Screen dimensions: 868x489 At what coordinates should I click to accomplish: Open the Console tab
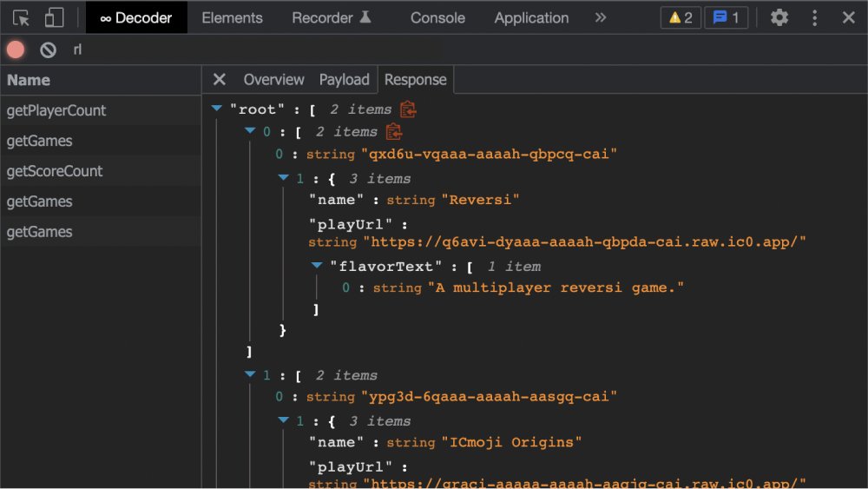coord(437,17)
